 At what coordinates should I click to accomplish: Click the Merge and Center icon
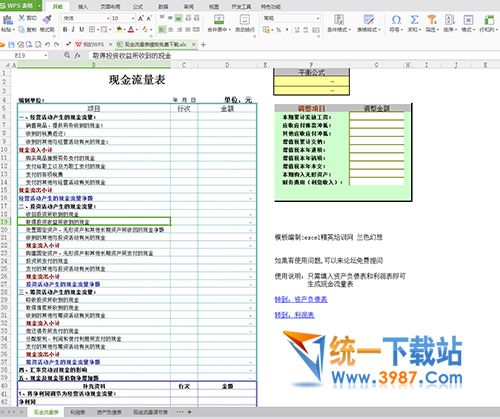pos(219,20)
